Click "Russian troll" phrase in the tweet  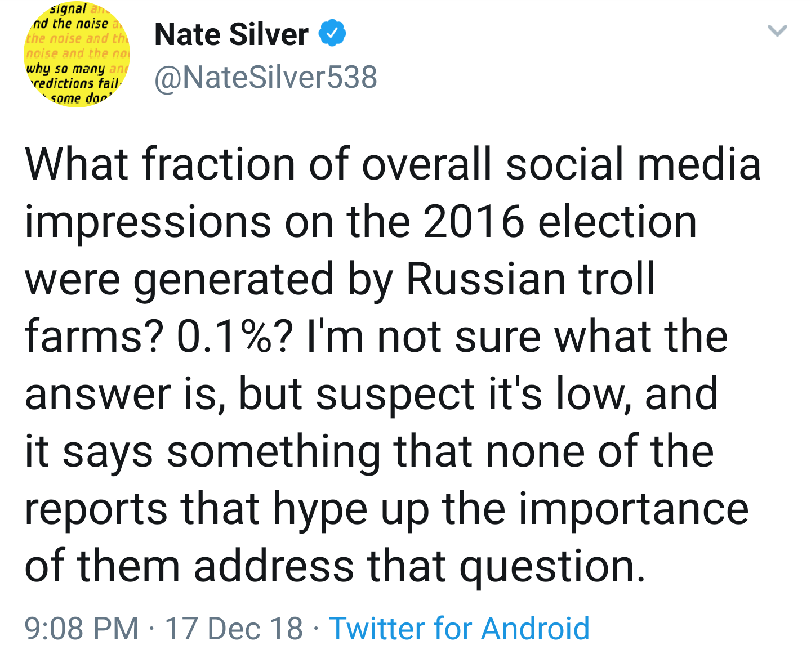[531, 279]
